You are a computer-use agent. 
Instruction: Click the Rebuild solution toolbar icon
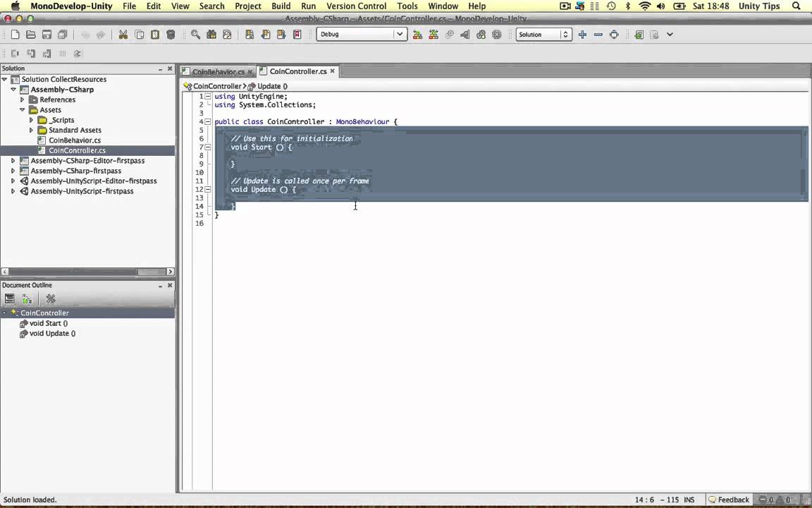433,34
